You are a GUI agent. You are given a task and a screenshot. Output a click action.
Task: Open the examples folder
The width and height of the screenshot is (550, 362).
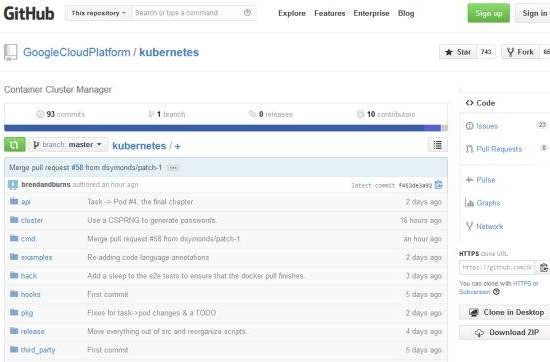tap(36, 257)
